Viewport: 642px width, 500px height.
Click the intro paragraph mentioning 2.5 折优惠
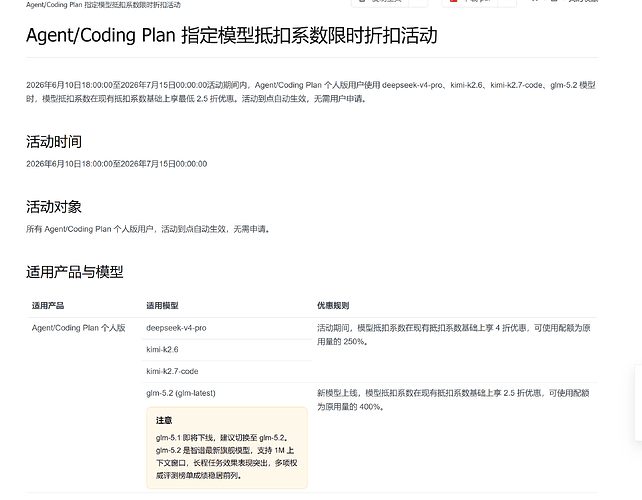point(311,92)
